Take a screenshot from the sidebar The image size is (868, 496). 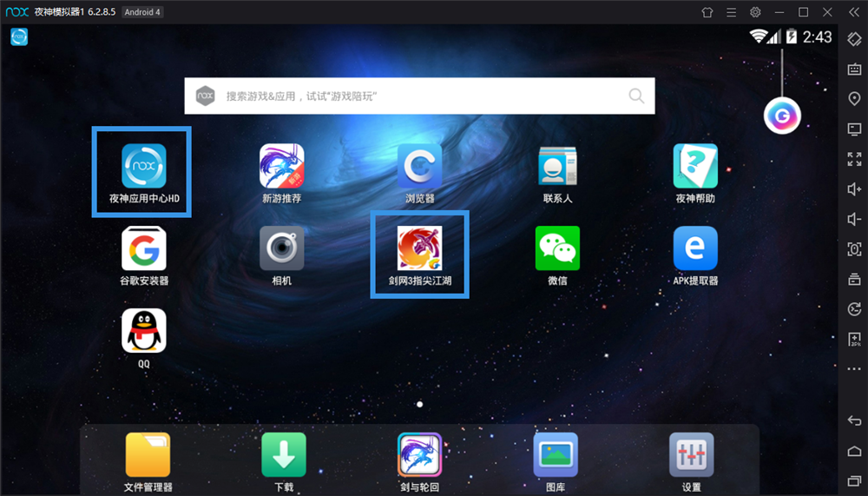pos(854,248)
